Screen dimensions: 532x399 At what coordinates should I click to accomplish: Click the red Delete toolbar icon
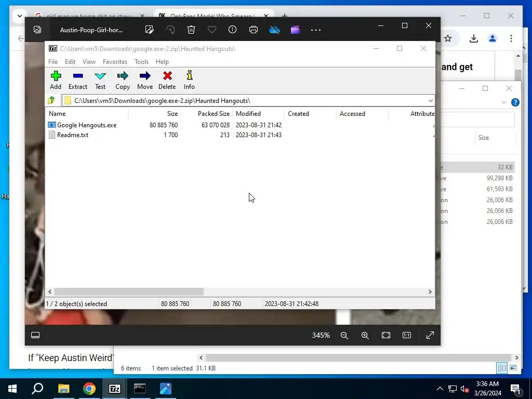point(167,80)
